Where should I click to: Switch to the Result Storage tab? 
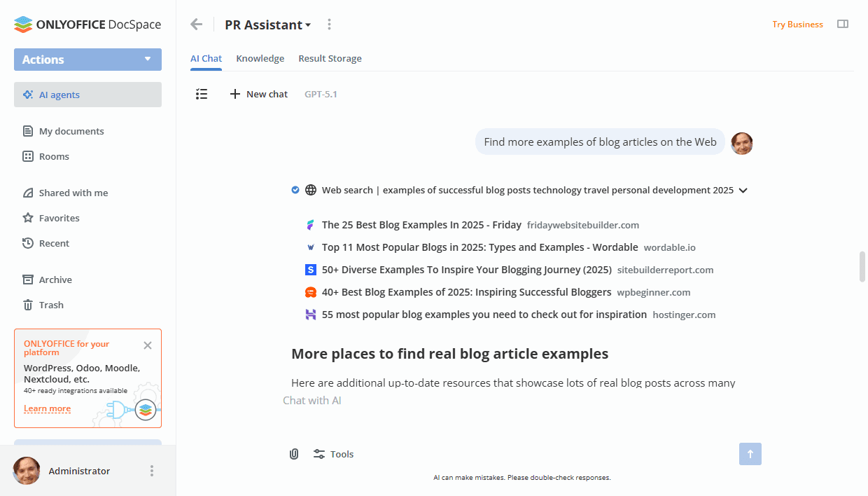[330, 58]
